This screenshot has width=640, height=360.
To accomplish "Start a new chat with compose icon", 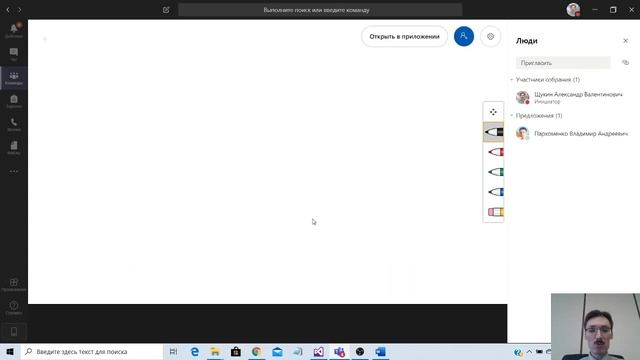I will 166,10.
